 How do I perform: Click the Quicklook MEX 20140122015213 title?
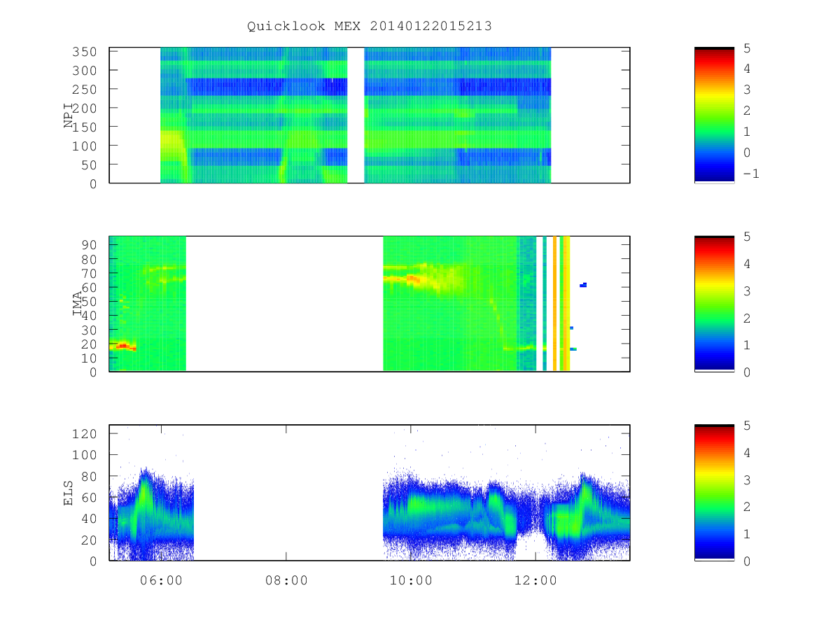[x=370, y=27]
